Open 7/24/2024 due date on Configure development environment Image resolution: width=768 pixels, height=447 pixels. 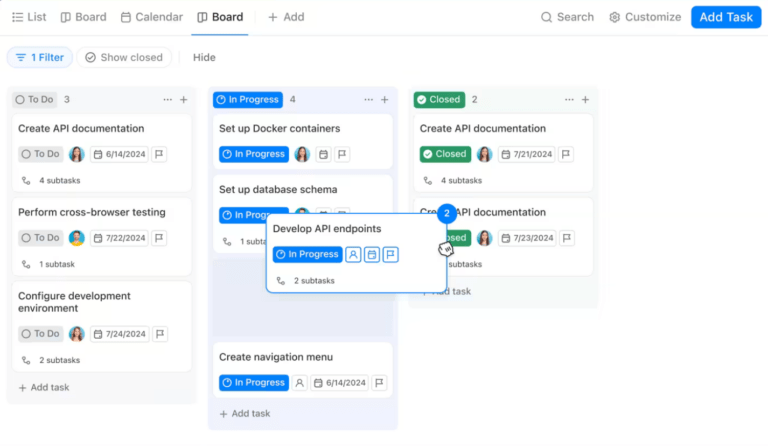coord(119,334)
